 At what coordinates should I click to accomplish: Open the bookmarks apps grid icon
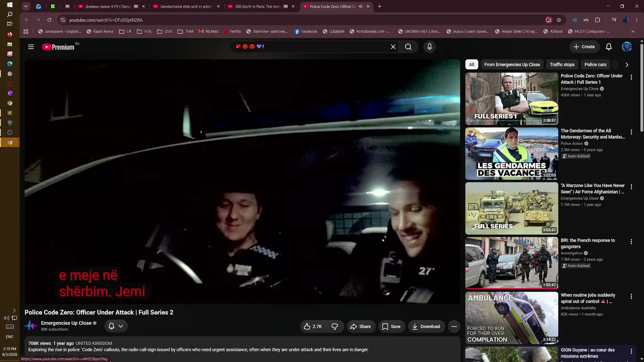click(x=26, y=31)
